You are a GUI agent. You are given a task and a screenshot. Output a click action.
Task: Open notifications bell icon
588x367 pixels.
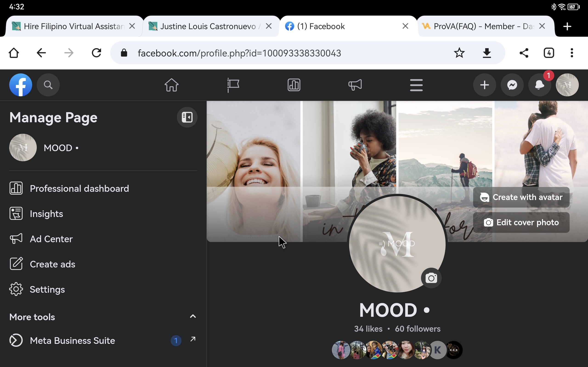539,85
